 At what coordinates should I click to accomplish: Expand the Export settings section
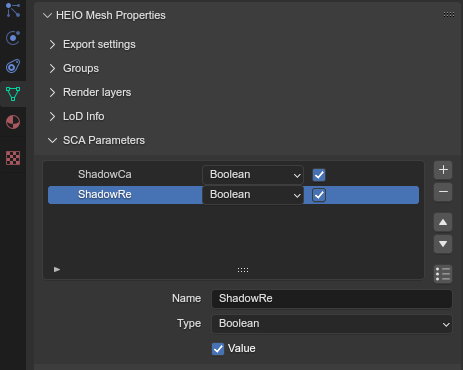click(52, 44)
